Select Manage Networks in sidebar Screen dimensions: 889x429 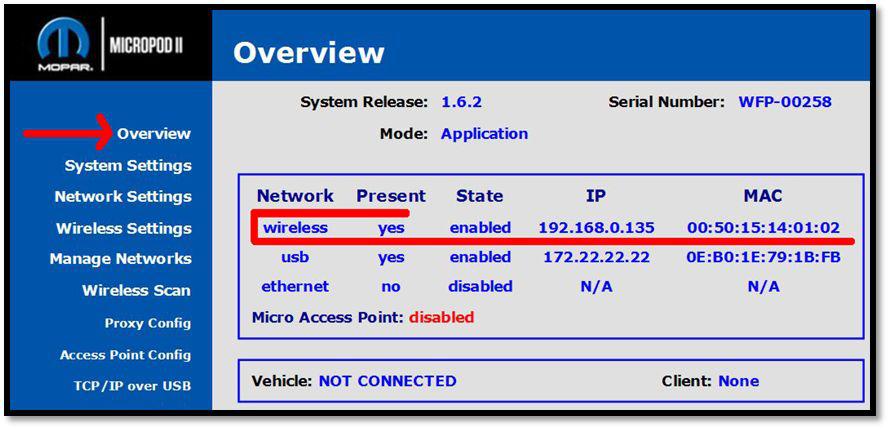[120, 259]
